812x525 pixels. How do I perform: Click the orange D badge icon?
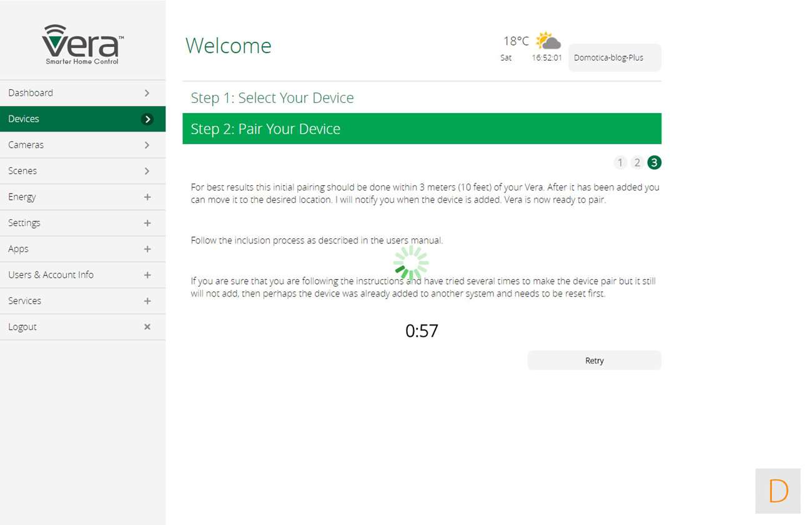778,491
